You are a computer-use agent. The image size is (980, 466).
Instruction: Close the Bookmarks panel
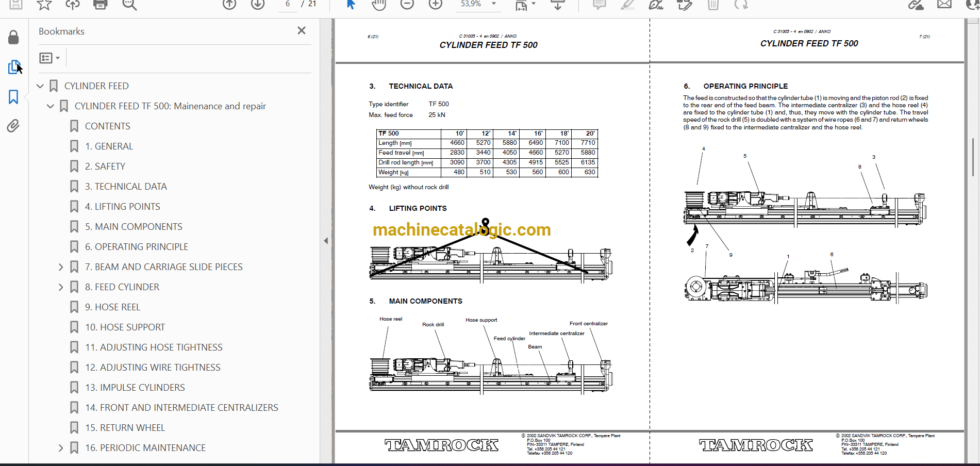pos(302,30)
